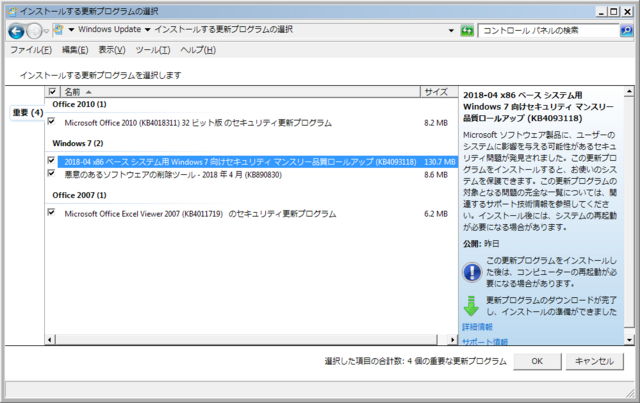Click the 8.6 MB size value
640x403 pixels.
tap(436, 175)
